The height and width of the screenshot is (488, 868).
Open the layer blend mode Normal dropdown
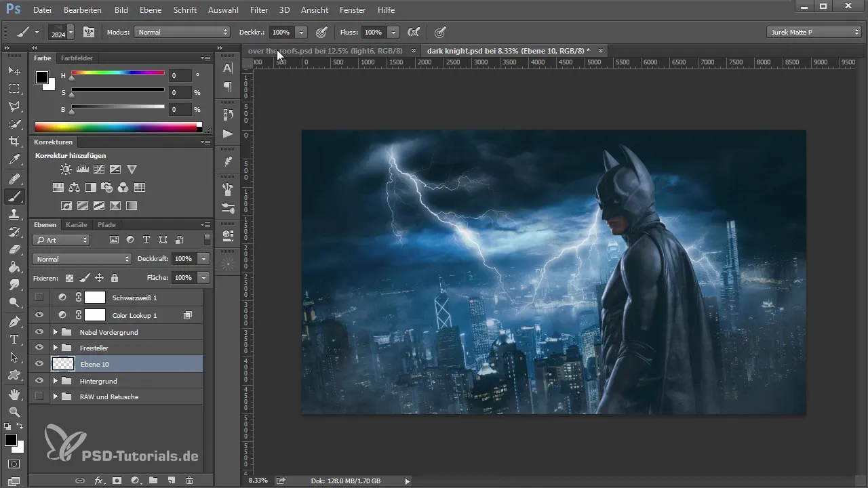point(81,259)
